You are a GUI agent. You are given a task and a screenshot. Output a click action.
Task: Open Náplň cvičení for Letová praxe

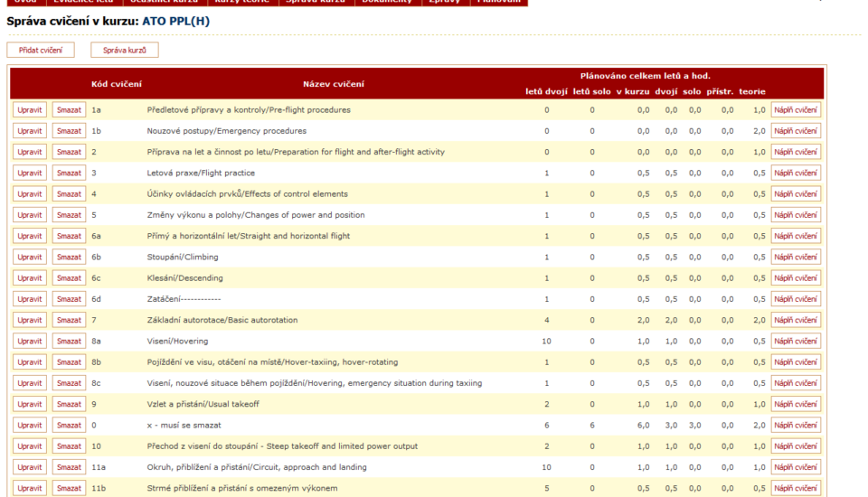click(x=796, y=173)
